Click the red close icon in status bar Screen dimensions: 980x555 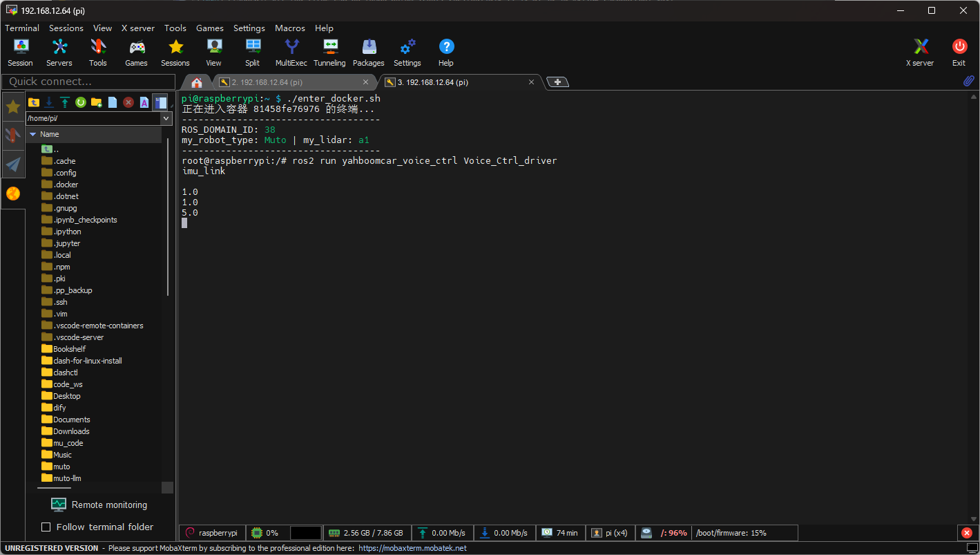pos(966,533)
